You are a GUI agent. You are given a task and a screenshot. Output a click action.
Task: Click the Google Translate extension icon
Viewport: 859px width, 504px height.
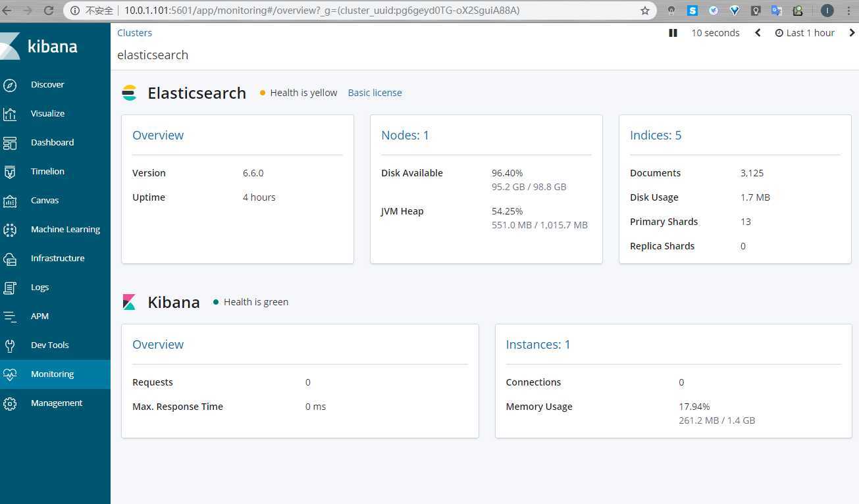pos(777,11)
